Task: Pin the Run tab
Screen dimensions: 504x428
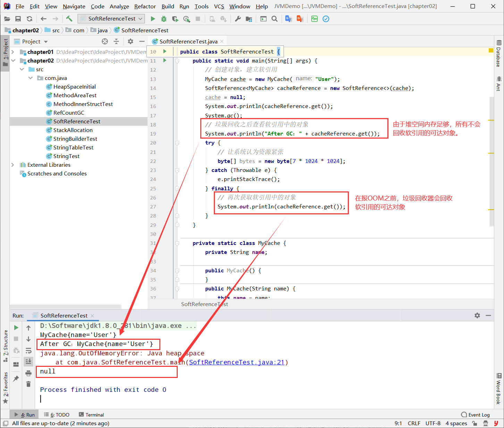Action: click(x=16, y=378)
